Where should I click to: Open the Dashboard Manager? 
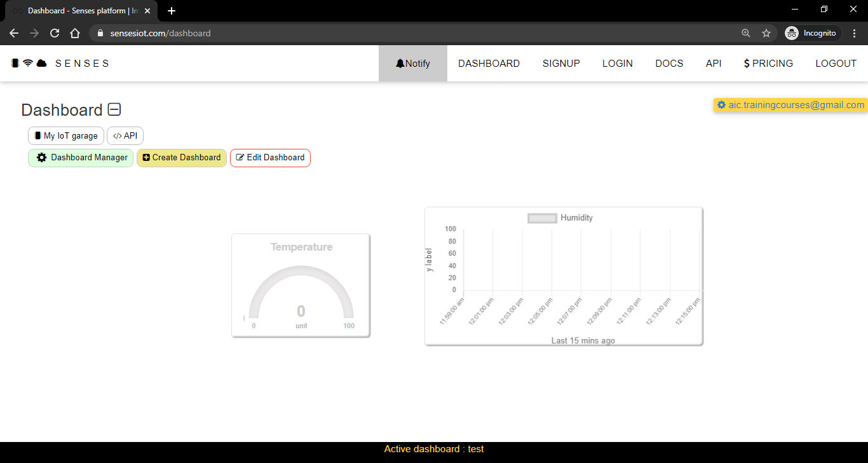(x=81, y=158)
